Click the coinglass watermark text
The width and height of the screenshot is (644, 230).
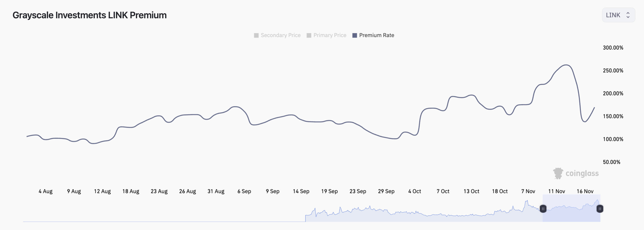582,173
